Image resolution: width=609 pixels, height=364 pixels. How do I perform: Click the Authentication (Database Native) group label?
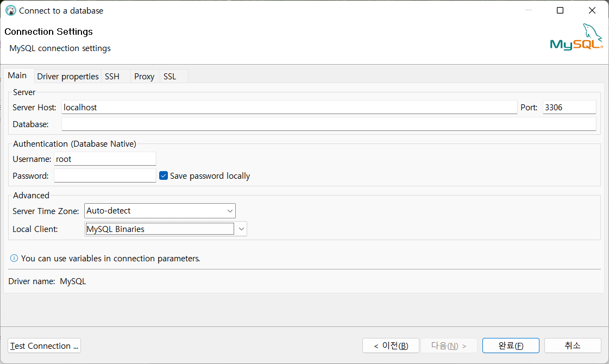pyautogui.click(x=74, y=144)
